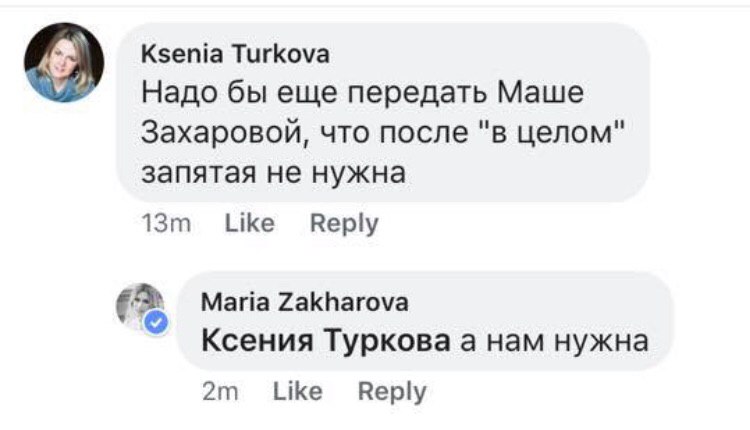Click the text "а нам нужна"
750x430 pixels.
(x=554, y=342)
